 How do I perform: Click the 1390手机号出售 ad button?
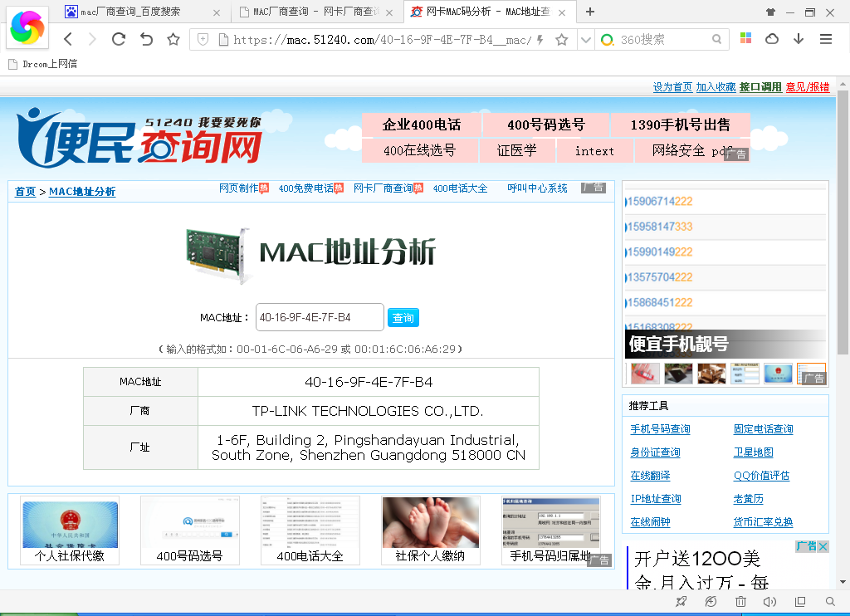coord(681,125)
